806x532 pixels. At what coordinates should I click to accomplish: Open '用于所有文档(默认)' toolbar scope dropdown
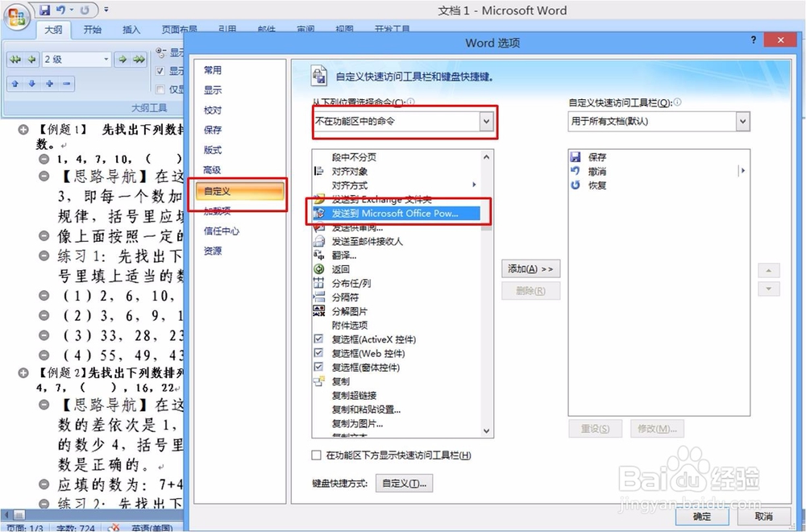click(659, 121)
